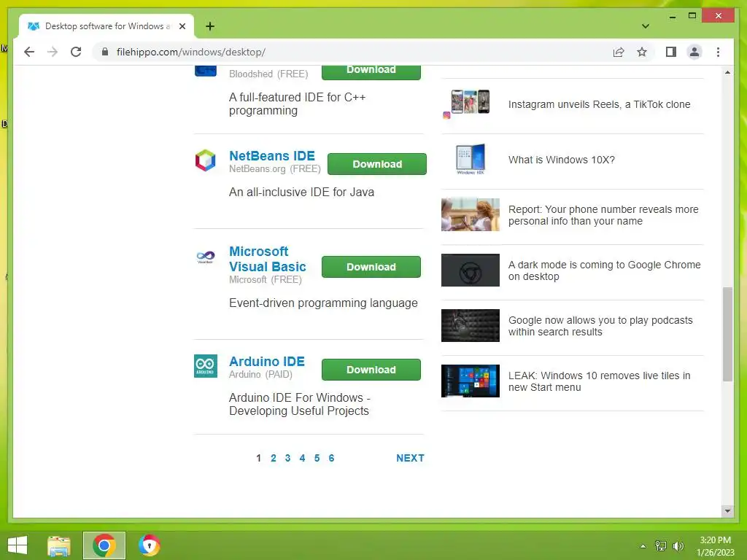The height and width of the screenshot is (560, 747).
Task: Open the Chrome profile menu
Action: (694, 52)
